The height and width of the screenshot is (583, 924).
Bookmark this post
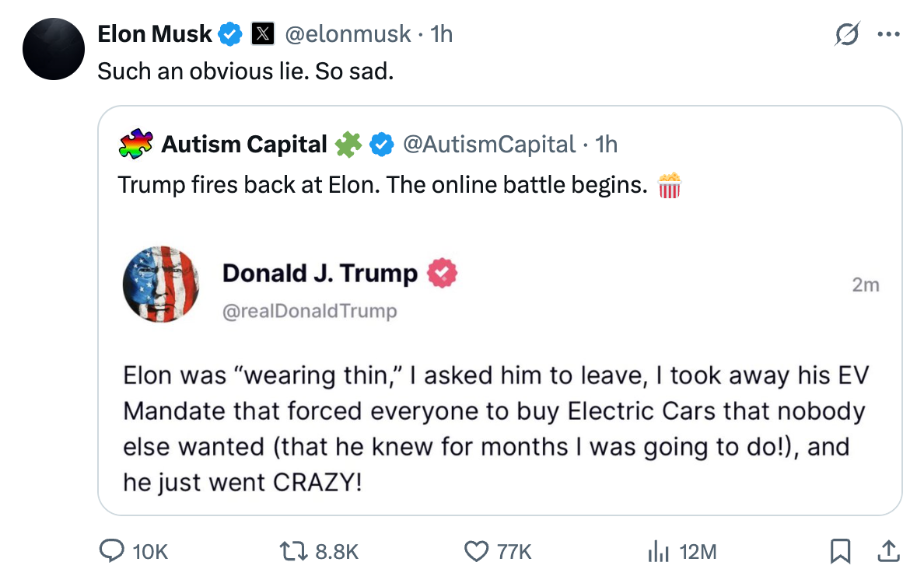pyautogui.click(x=839, y=551)
